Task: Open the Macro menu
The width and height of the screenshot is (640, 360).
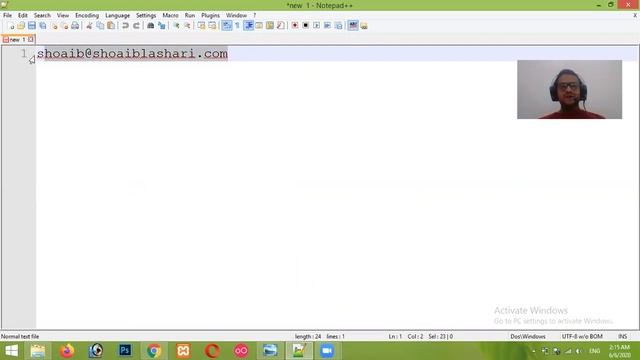Action: 170,15
